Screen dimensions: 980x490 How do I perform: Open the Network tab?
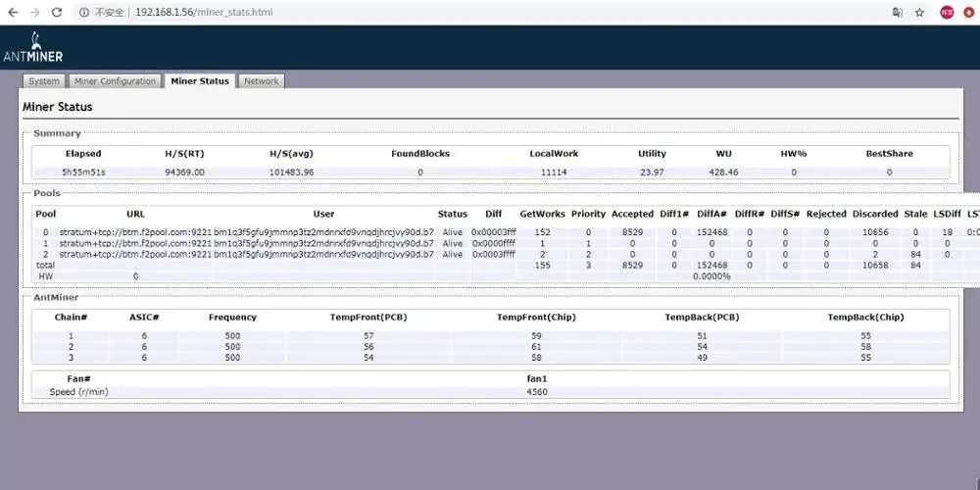click(262, 81)
